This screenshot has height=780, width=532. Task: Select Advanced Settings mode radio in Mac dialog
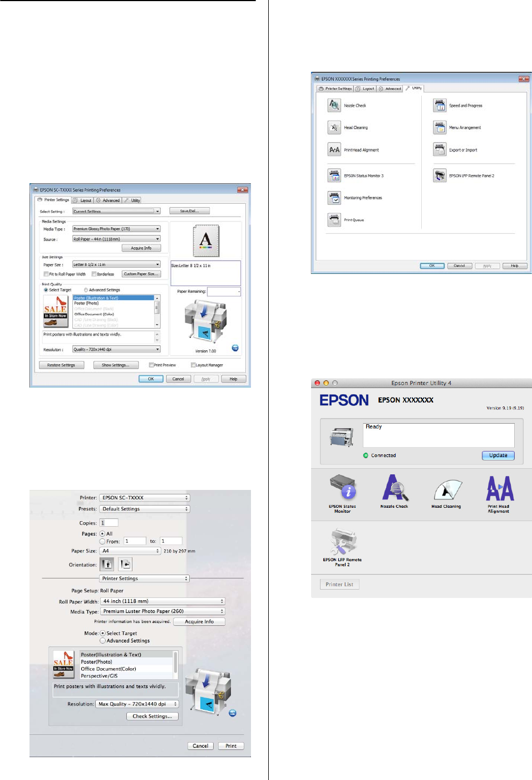point(102,641)
